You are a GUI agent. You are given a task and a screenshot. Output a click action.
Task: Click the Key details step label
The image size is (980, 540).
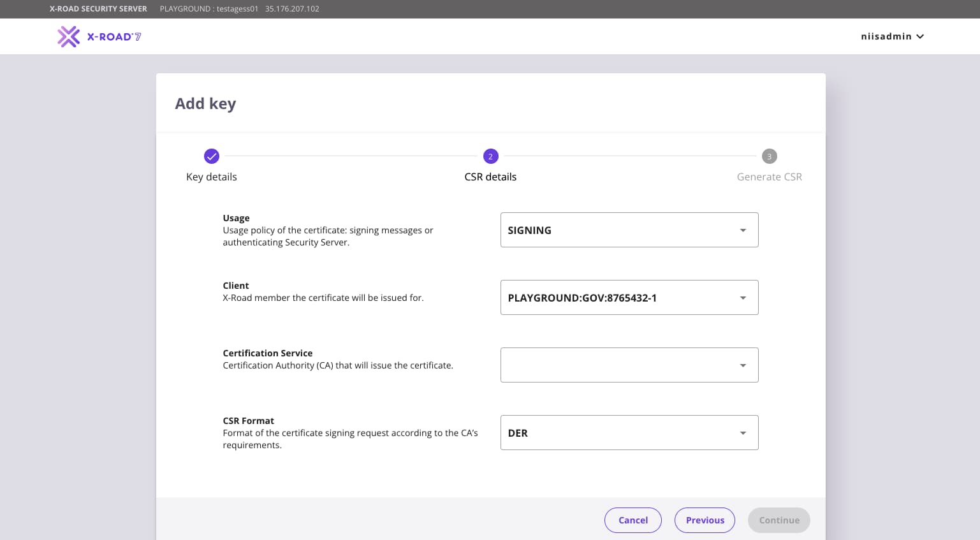[211, 177]
